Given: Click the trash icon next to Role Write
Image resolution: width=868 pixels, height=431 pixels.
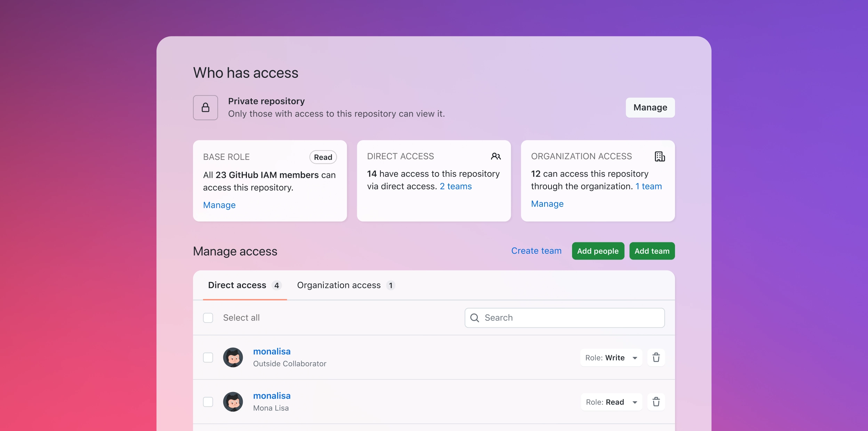Looking at the screenshot, I should click(x=657, y=357).
